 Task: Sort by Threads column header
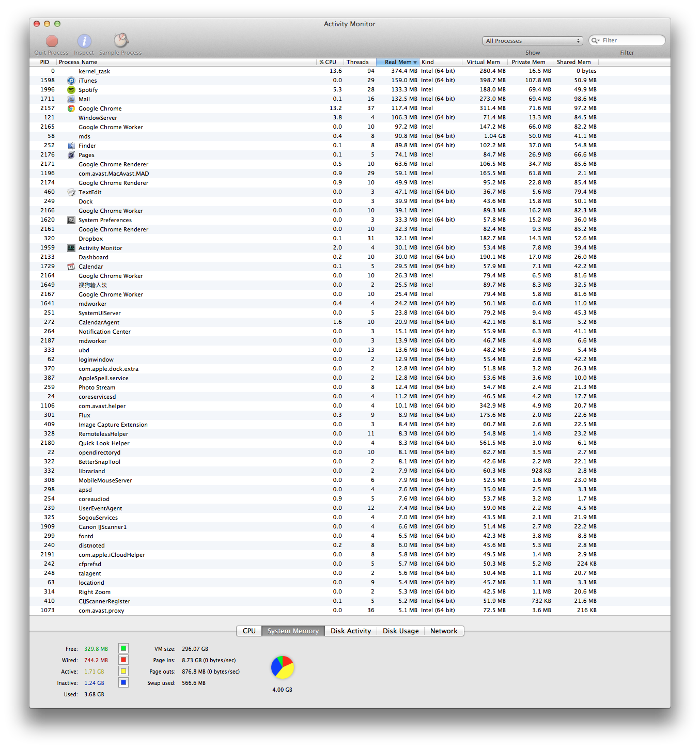click(360, 62)
